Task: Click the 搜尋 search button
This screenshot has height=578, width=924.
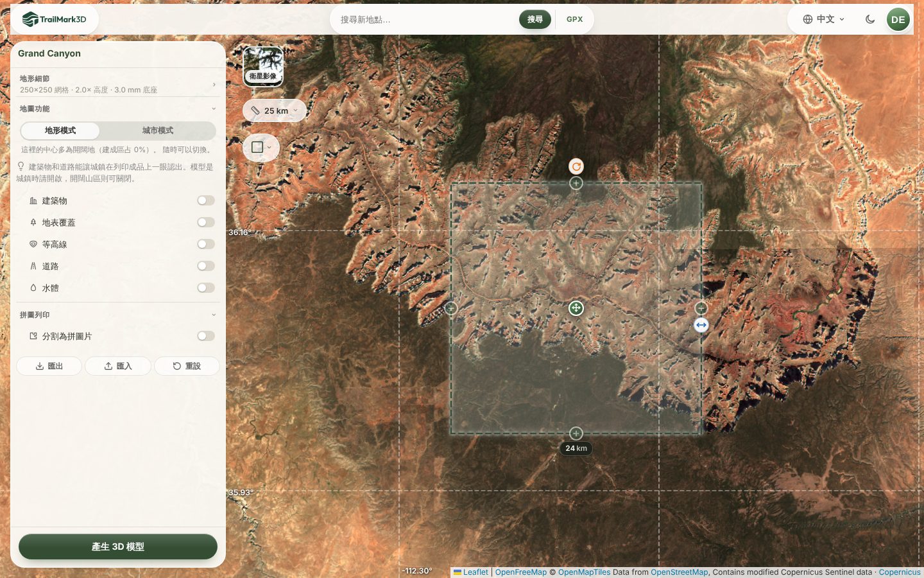Action: coord(535,19)
